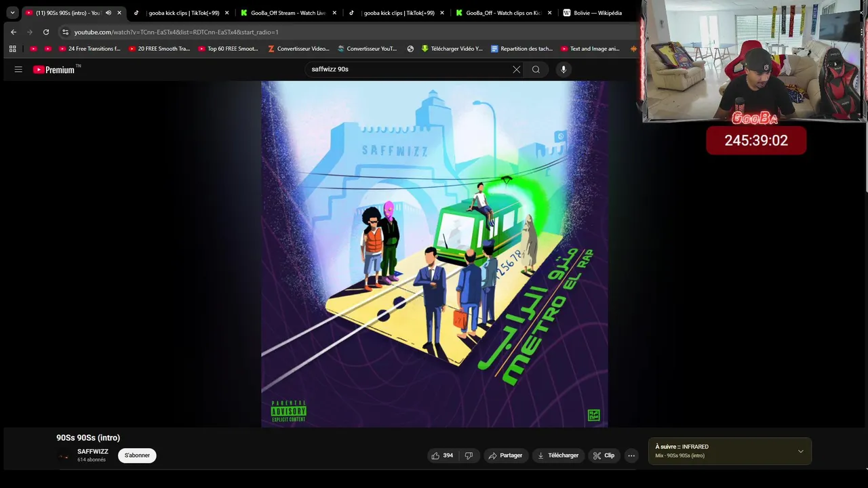This screenshot has height=488, width=868.
Task: Close the GooBa_Off Stream tab
Action: click(334, 13)
